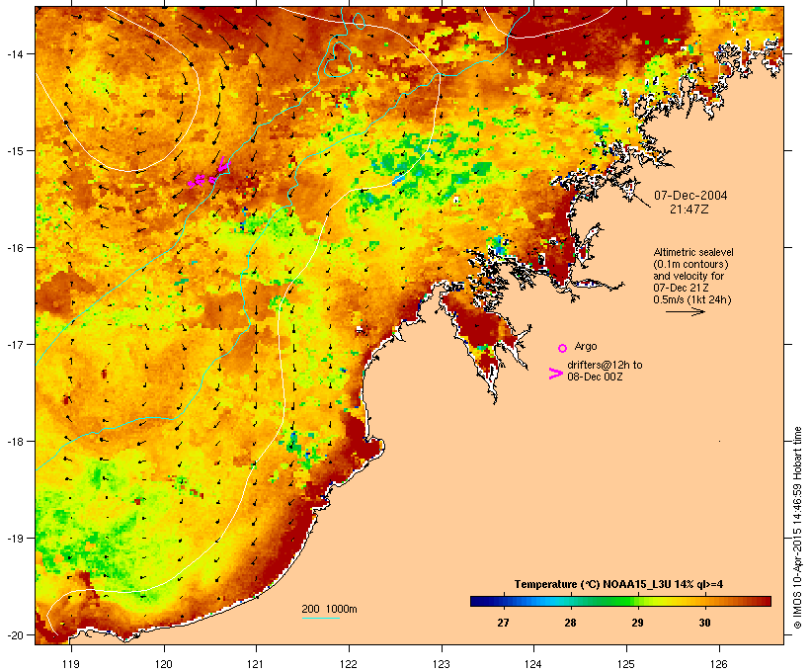
Task: Click latitude axis label '-16'
Action: click(x=14, y=248)
